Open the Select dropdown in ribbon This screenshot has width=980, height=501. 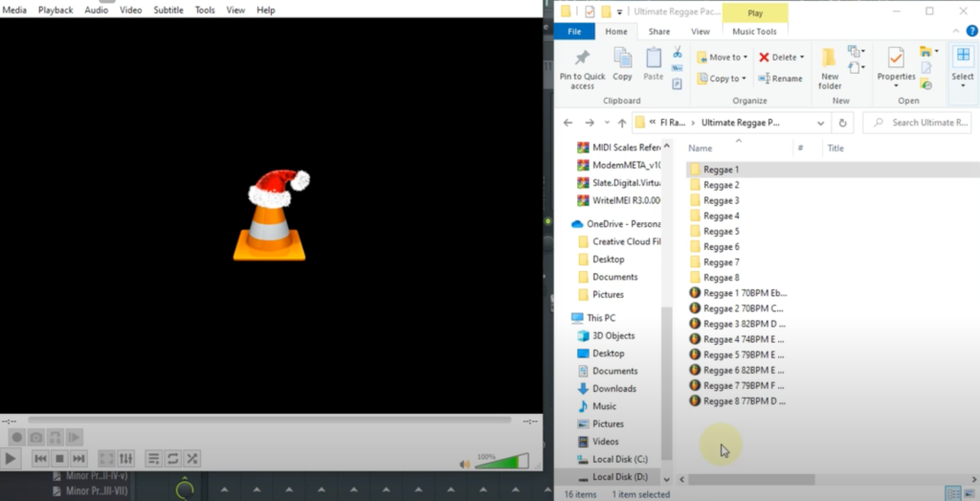(963, 68)
